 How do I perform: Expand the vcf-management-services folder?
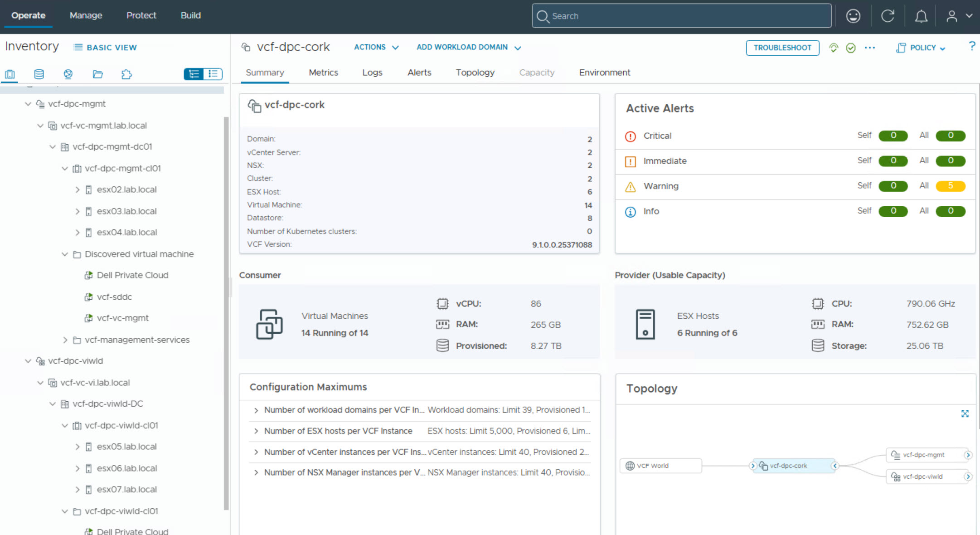pos(65,340)
